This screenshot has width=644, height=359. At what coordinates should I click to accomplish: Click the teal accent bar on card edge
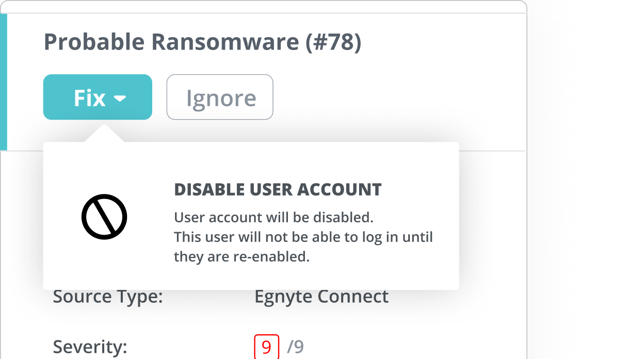click(4, 81)
